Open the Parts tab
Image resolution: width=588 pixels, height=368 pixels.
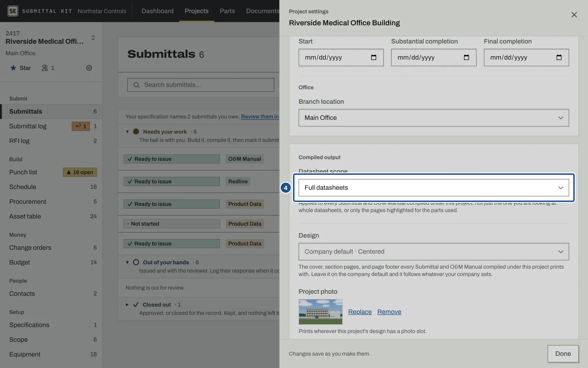[x=227, y=11]
